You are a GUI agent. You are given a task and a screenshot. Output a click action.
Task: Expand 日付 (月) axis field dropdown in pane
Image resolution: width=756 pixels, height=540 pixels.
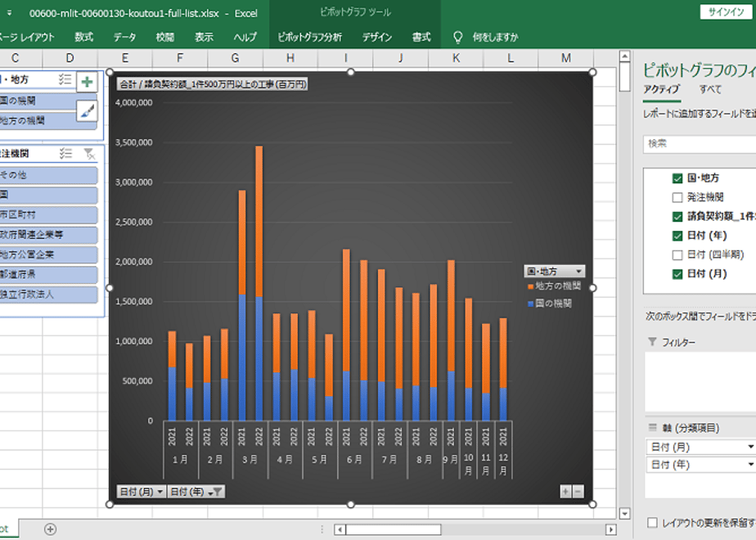[750, 447]
